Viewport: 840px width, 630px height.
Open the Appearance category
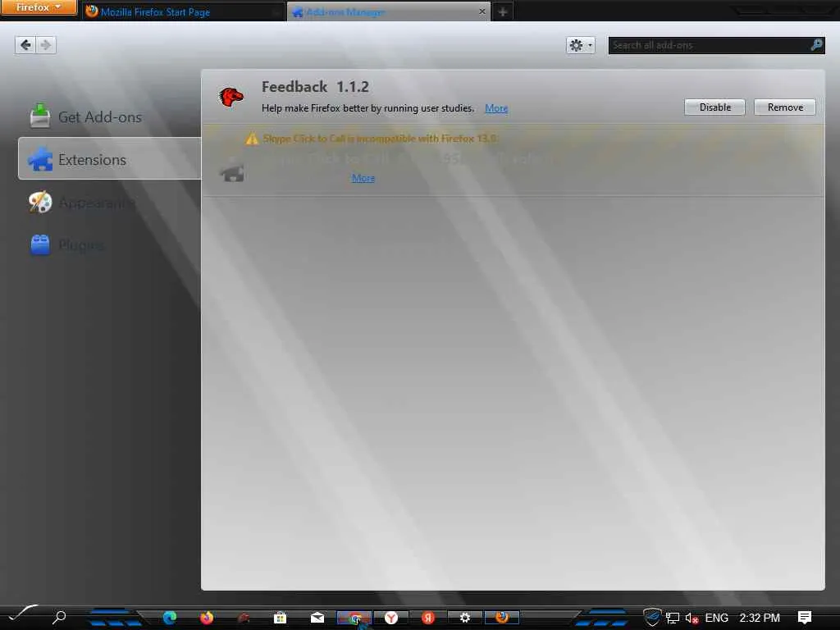pyautogui.click(x=110, y=202)
